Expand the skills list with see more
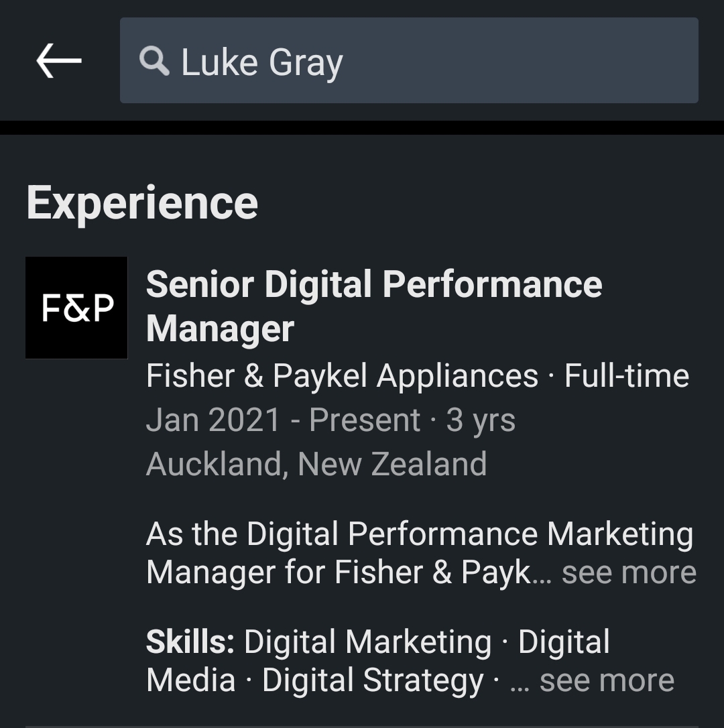This screenshot has width=724, height=728. (x=607, y=680)
